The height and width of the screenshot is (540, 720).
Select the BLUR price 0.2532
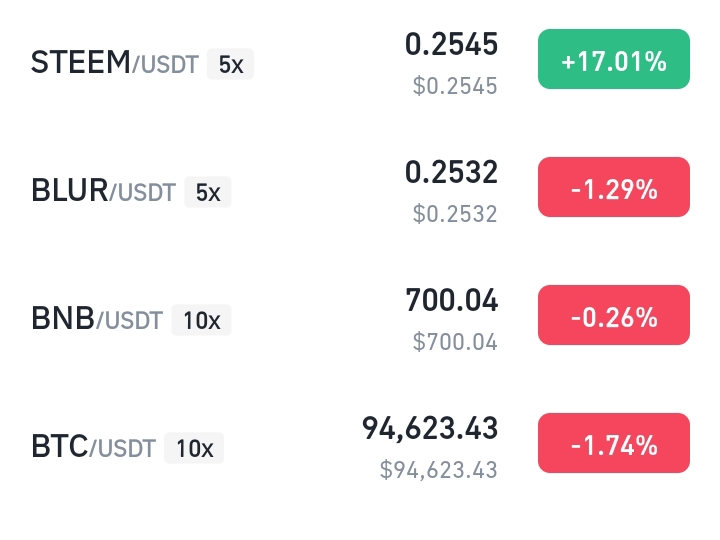coord(450,172)
